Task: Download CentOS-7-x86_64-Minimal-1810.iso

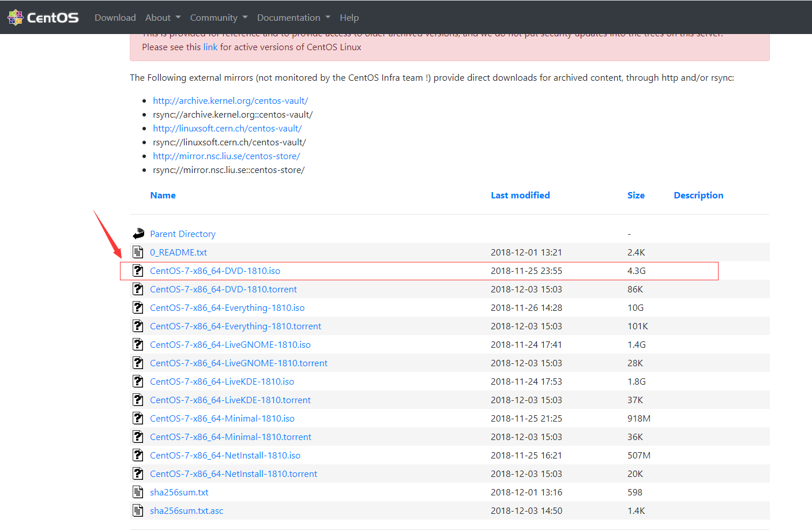Action: [x=222, y=418]
